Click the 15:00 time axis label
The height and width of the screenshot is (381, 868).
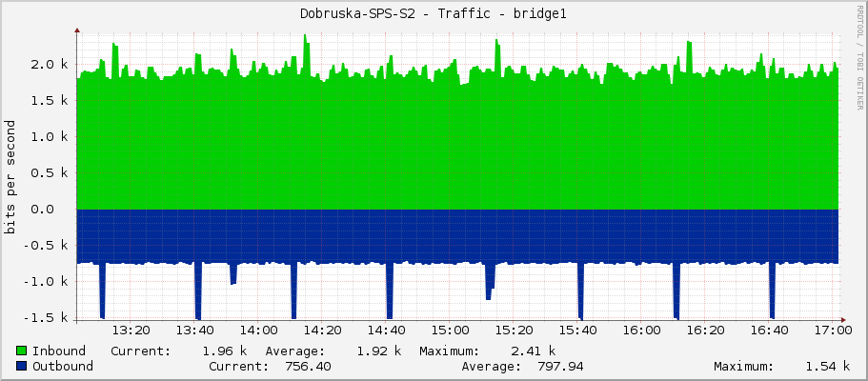coord(450,331)
